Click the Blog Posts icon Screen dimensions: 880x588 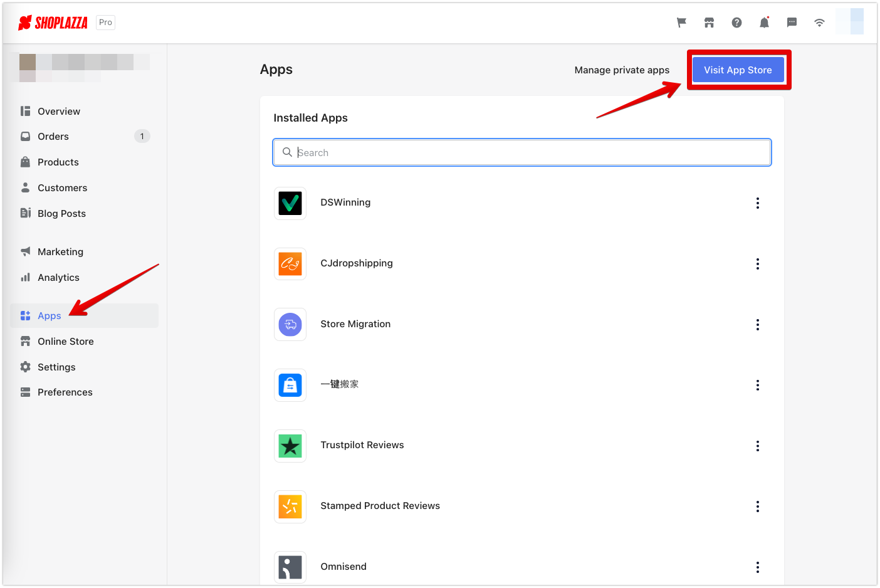(x=26, y=213)
